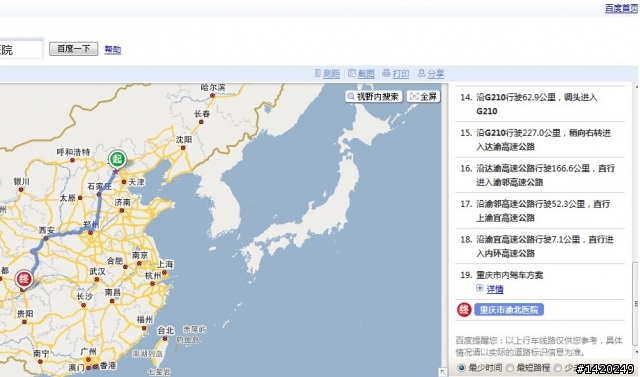The width and height of the screenshot is (640, 377).
Task: Click the 截图 link in toolbar
Action: click(366, 74)
